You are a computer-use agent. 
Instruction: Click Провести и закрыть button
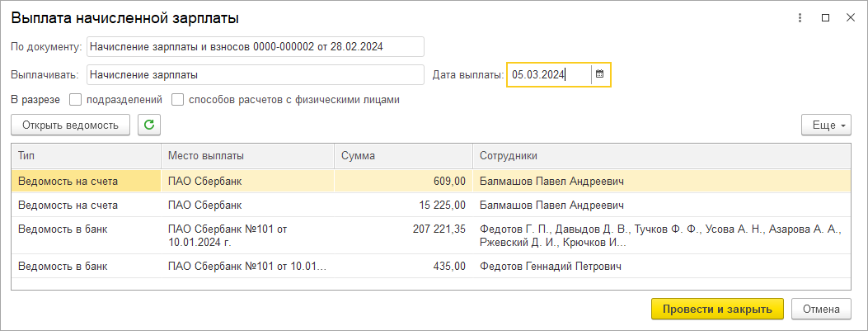(x=717, y=309)
